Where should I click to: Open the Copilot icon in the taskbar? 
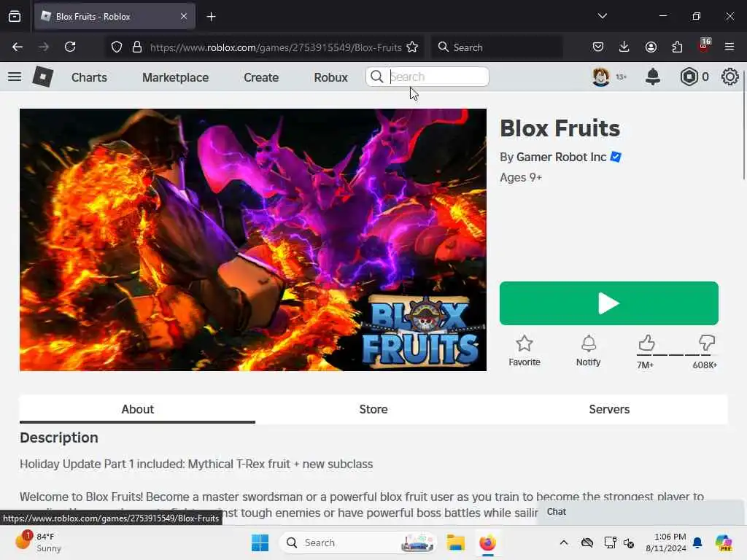pyautogui.click(x=724, y=542)
